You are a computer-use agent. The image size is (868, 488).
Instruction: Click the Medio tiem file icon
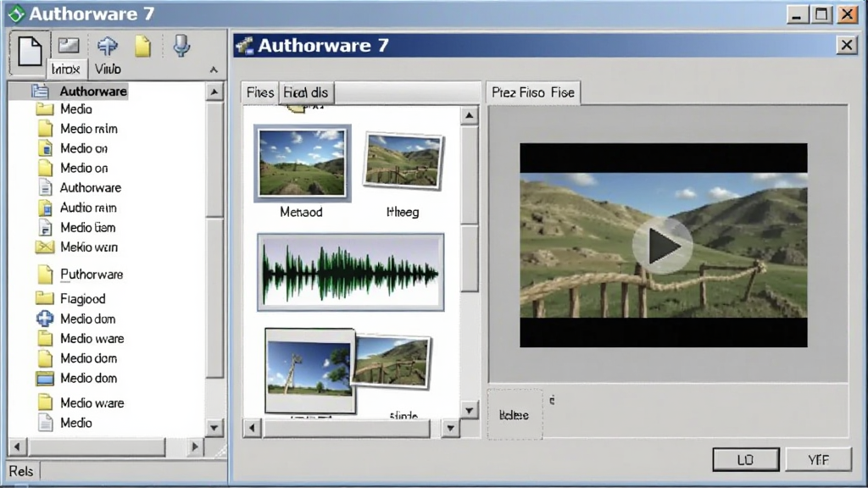[45, 227]
